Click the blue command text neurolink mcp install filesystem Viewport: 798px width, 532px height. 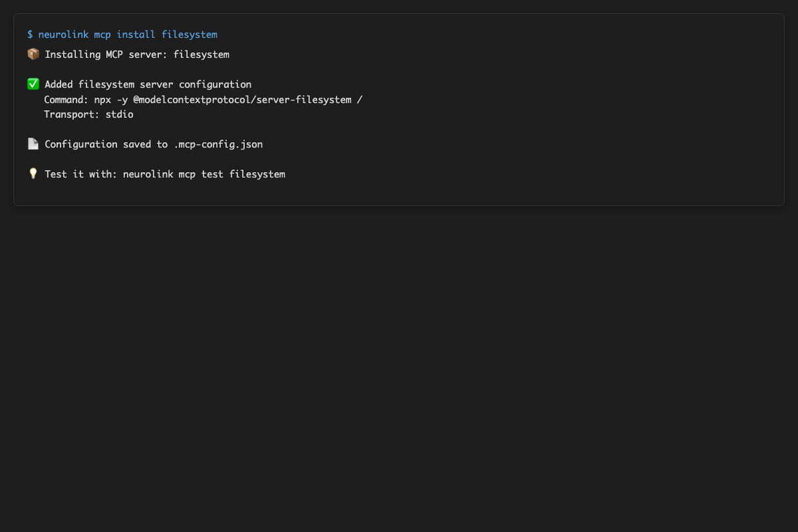tap(128, 34)
